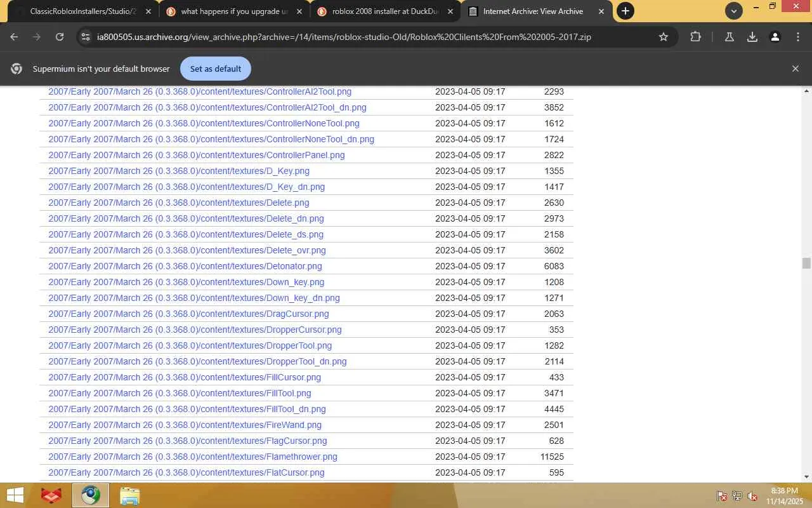Open the Delete_ovr.png file link

coord(187,250)
